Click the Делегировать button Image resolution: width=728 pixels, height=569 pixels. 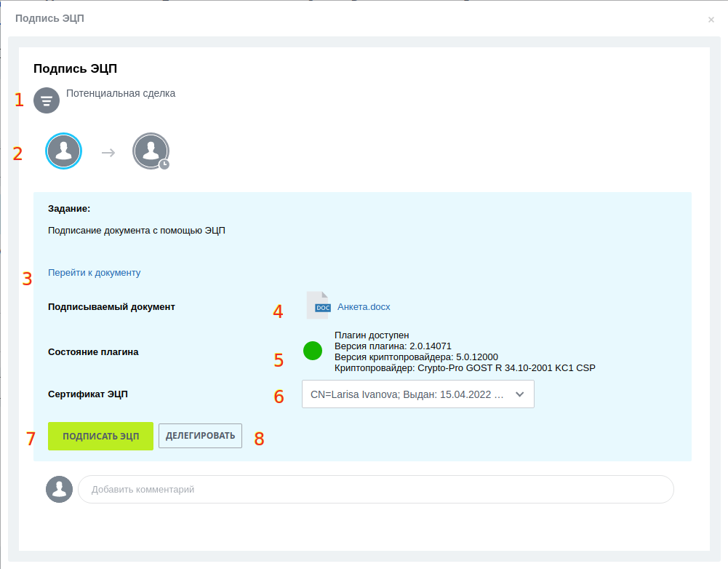pyautogui.click(x=200, y=436)
